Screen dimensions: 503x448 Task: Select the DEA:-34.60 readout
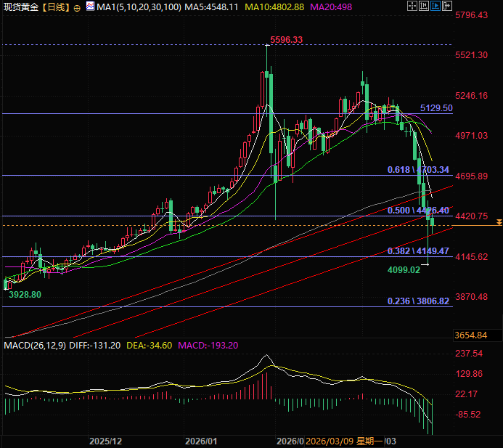pos(150,346)
